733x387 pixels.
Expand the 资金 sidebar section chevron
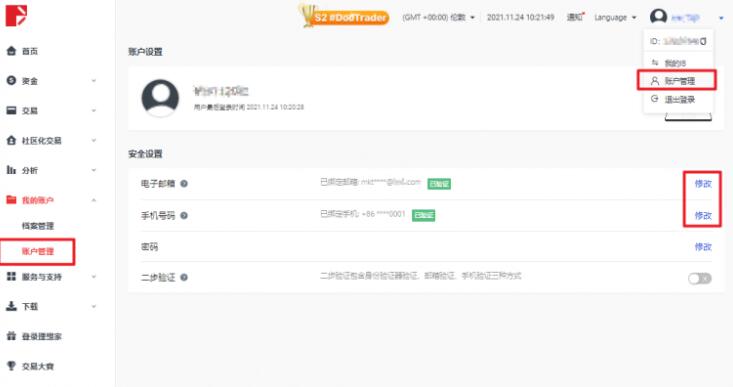(x=93, y=81)
